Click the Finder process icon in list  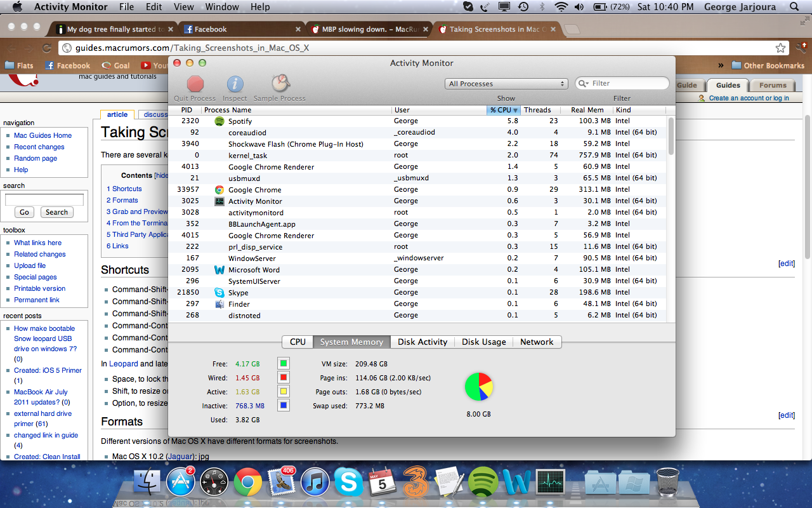click(x=219, y=304)
